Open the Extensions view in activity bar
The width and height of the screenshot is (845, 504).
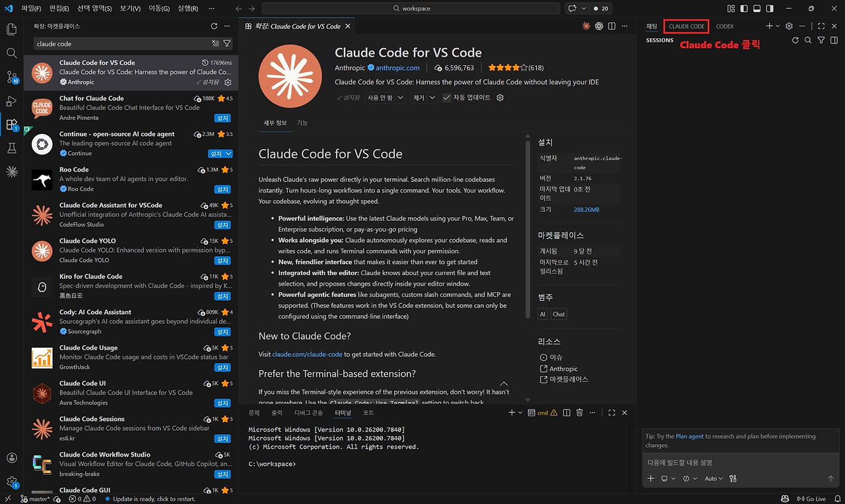(11, 124)
